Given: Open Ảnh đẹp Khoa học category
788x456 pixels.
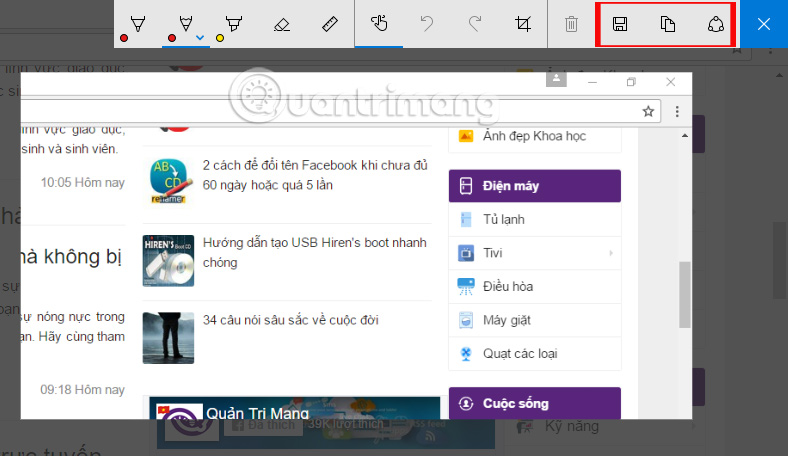Looking at the screenshot, I should (535, 136).
